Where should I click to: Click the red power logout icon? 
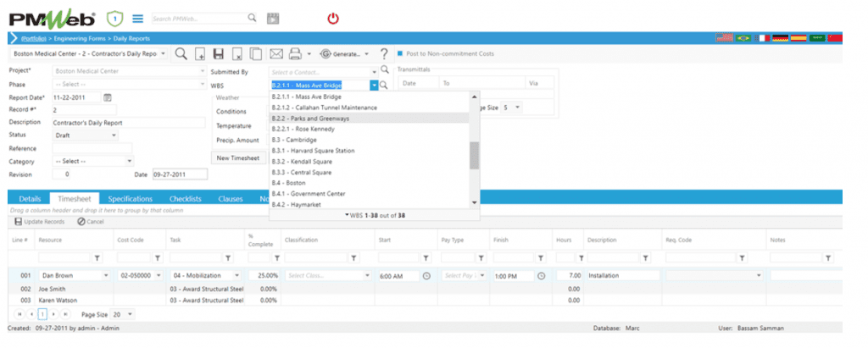click(x=332, y=19)
